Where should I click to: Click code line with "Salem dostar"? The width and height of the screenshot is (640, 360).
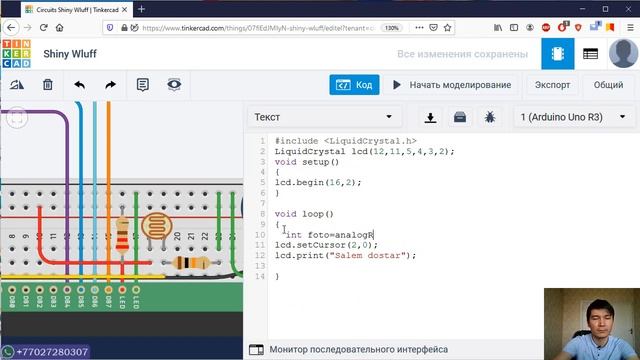pyautogui.click(x=345, y=256)
